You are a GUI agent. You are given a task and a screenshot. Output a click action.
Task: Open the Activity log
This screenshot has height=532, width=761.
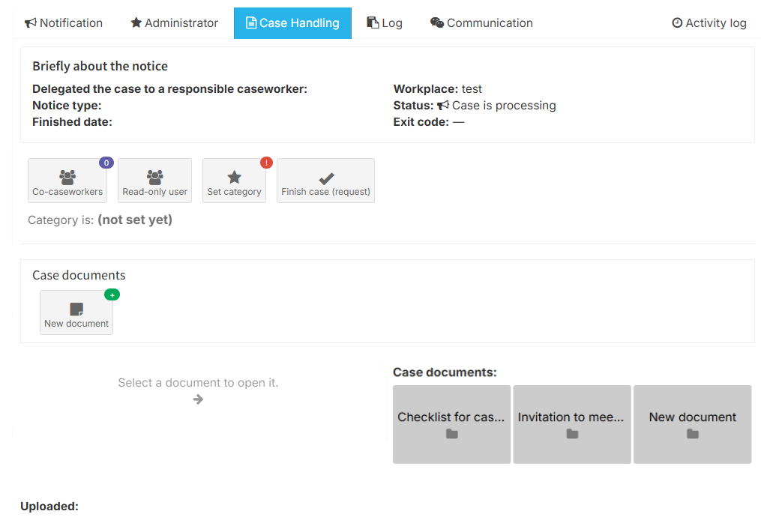coord(709,23)
